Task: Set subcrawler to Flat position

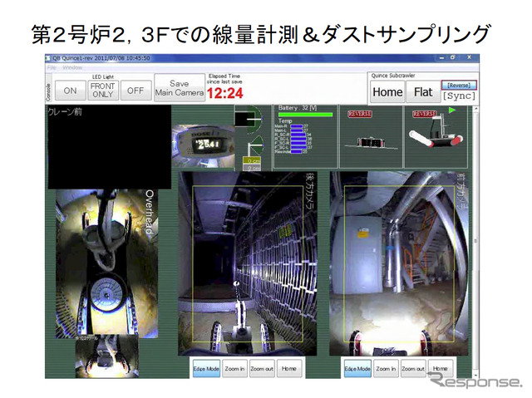Action: tap(423, 92)
